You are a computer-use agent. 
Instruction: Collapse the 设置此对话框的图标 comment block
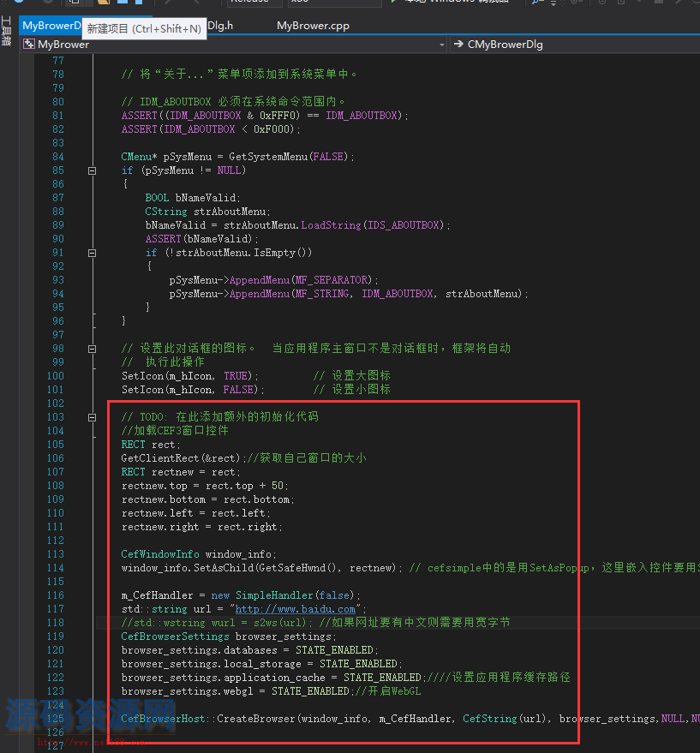click(93, 349)
